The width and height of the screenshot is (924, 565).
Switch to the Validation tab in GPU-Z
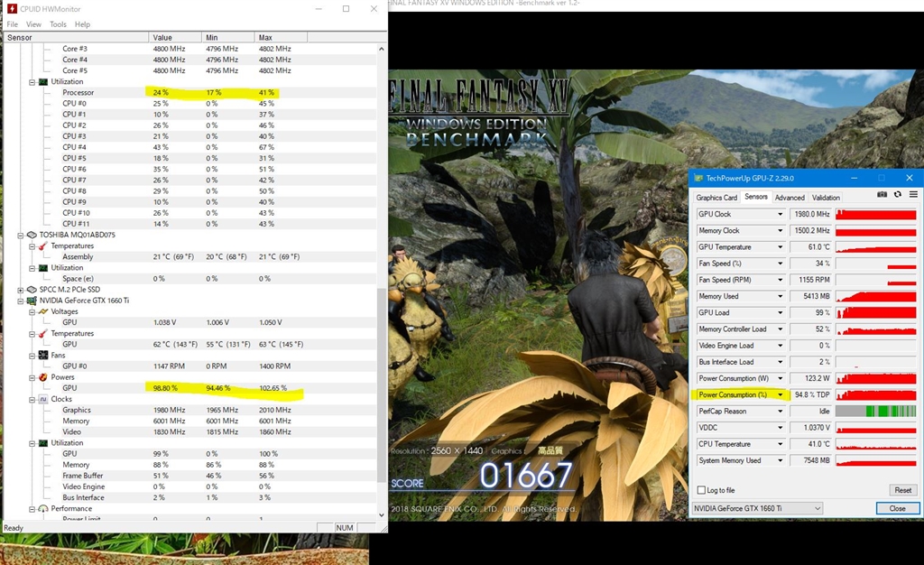826,198
